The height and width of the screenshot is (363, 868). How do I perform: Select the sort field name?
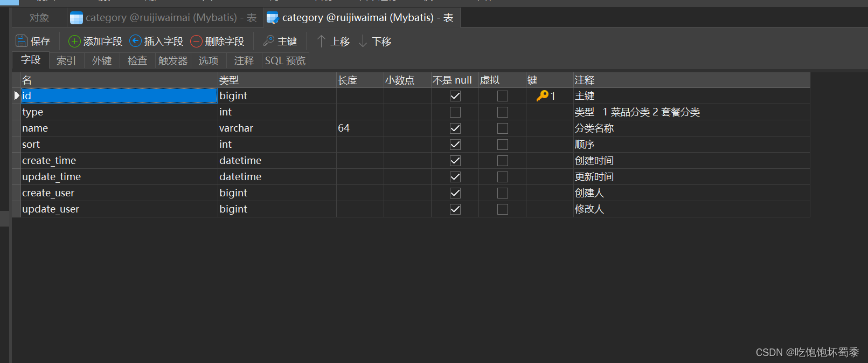pos(119,145)
